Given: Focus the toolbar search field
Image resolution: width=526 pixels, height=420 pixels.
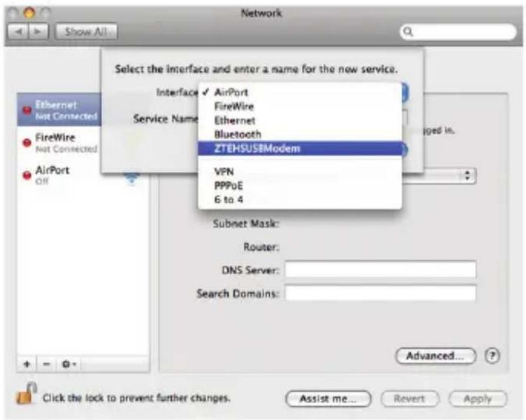Looking at the screenshot, I should pos(458,32).
